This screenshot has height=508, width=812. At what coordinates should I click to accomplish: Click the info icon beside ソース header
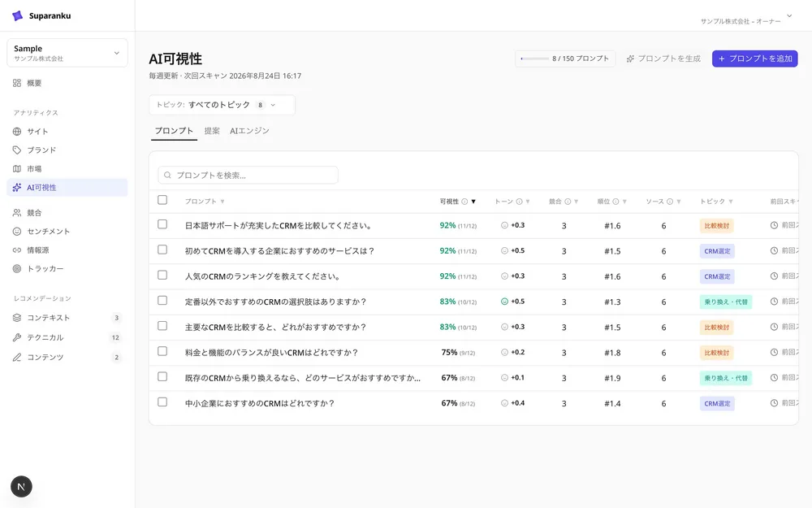(x=670, y=202)
